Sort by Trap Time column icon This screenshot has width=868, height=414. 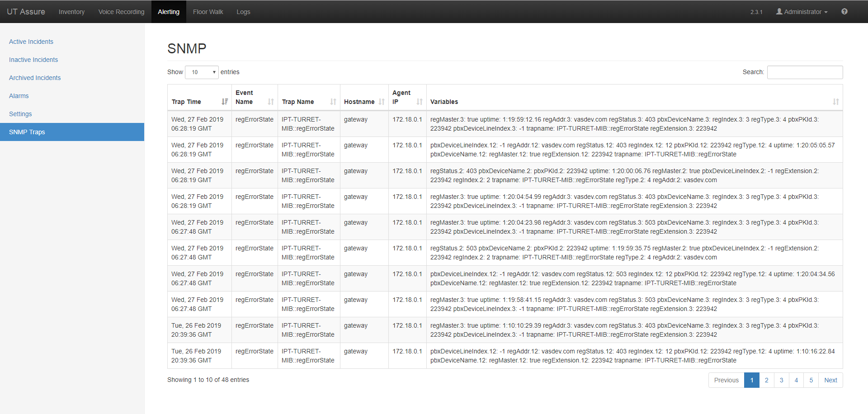click(225, 102)
